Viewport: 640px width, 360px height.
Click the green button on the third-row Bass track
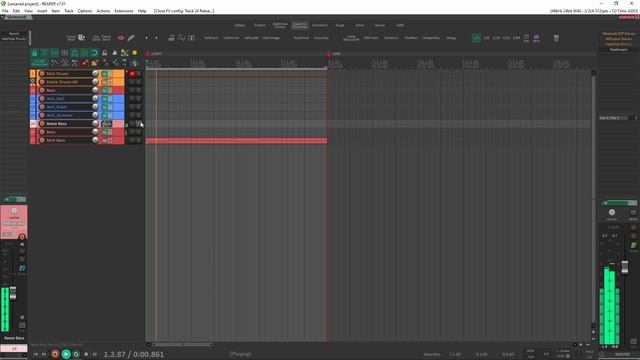coord(104,90)
